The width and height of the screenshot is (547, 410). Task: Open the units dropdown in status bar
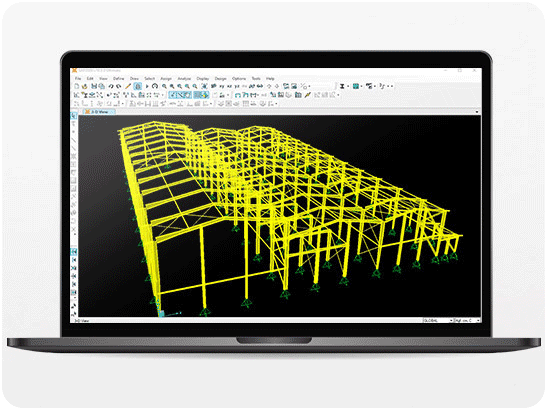pyautogui.click(x=467, y=320)
